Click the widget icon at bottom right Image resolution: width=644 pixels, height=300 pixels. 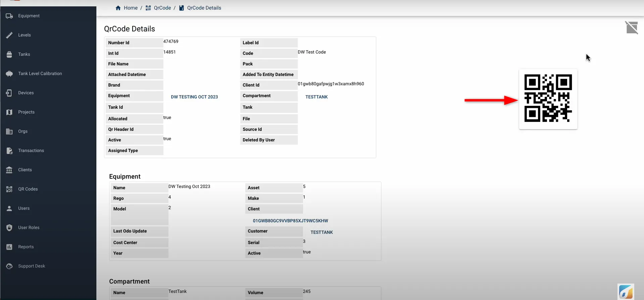(x=626, y=292)
